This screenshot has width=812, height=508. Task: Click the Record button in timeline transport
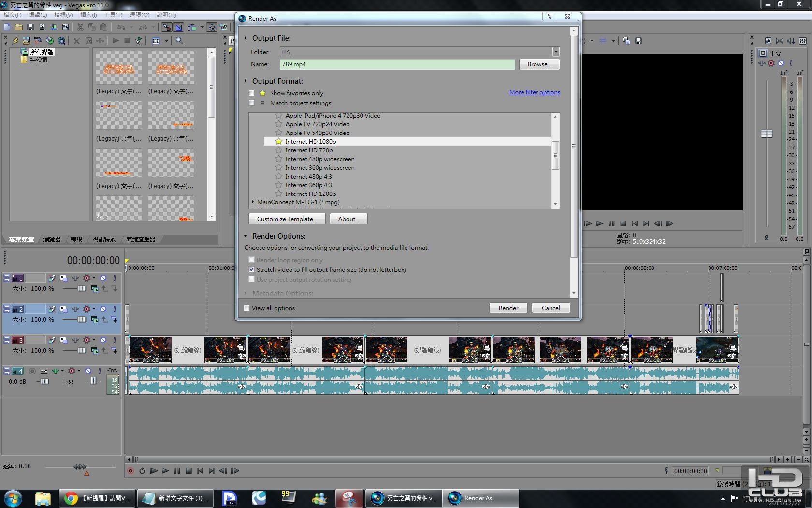tap(130, 471)
